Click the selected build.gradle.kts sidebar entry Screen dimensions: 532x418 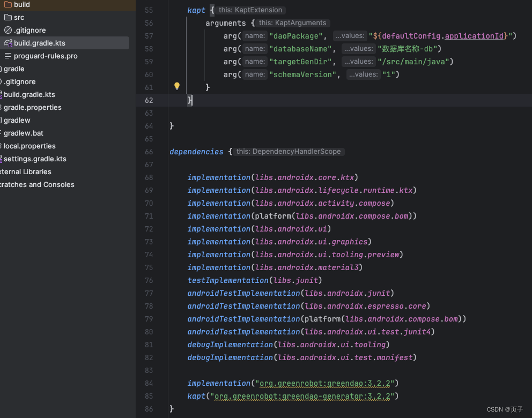click(40, 43)
